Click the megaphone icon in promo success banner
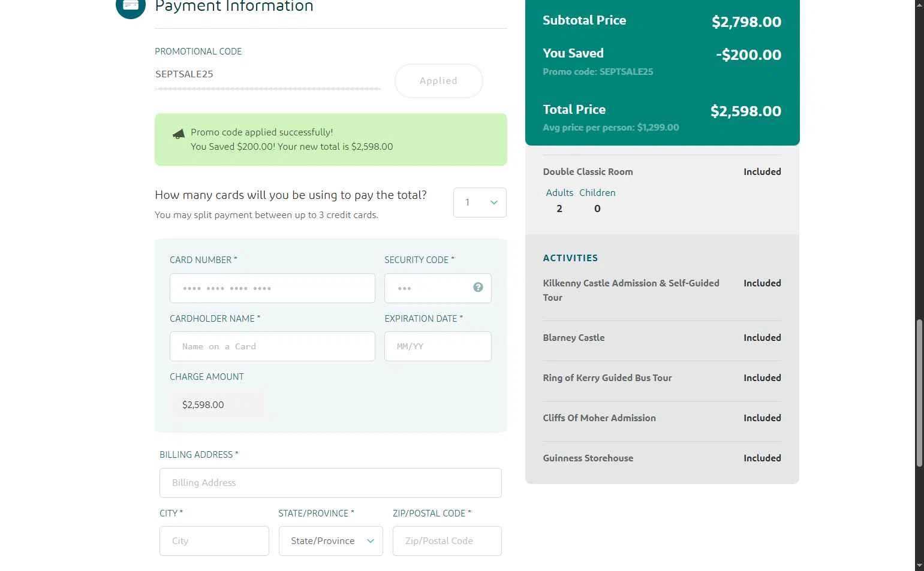924x571 pixels. pyautogui.click(x=179, y=134)
